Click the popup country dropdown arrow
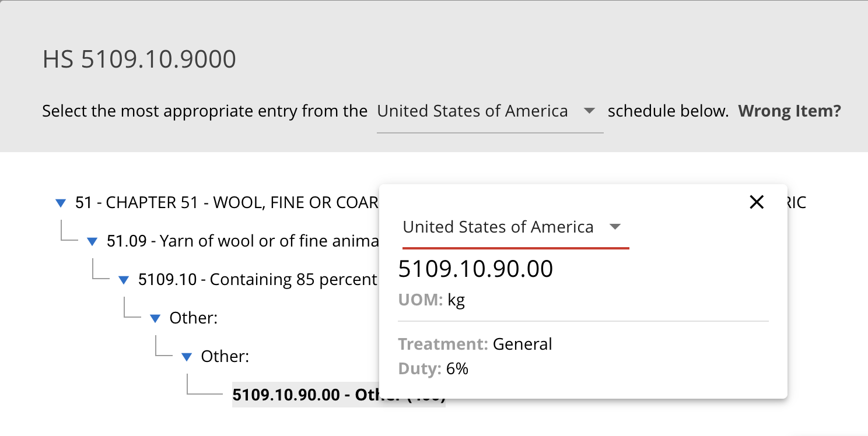Image resolution: width=868 pixels, height=436 pixels. pos(615,227)
